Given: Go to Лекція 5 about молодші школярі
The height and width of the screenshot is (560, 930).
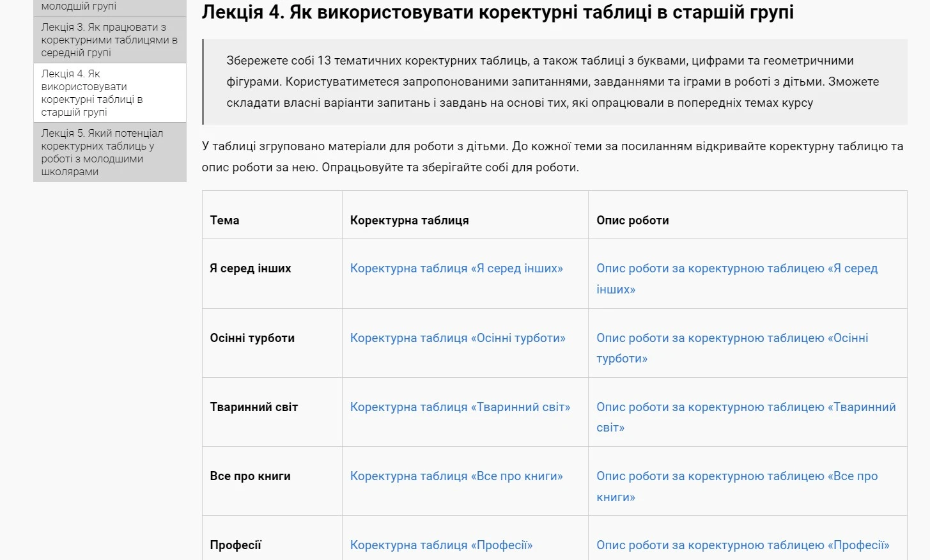Looking at the screenshot, I should point(107,152).
